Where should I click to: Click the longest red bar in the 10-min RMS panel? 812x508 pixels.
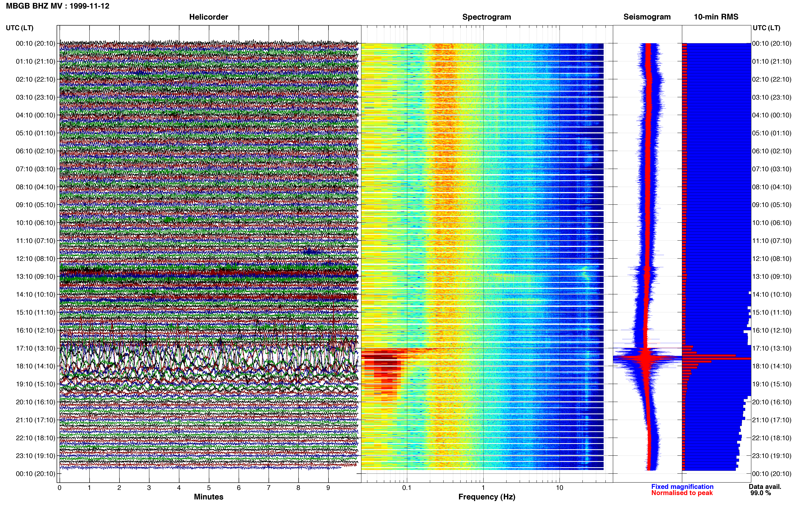pos(717,358)
